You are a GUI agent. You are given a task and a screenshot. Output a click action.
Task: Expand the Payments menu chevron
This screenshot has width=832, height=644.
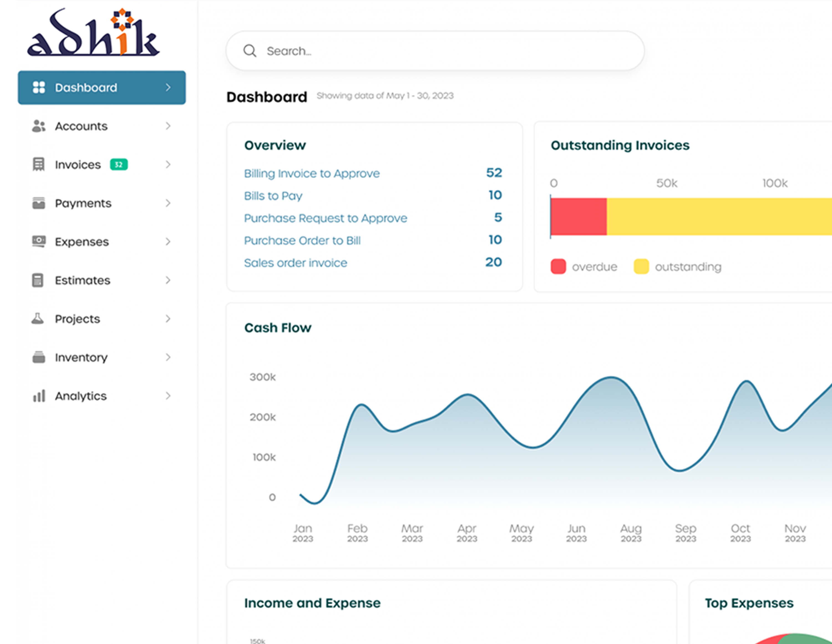click(x=168, y=203)
